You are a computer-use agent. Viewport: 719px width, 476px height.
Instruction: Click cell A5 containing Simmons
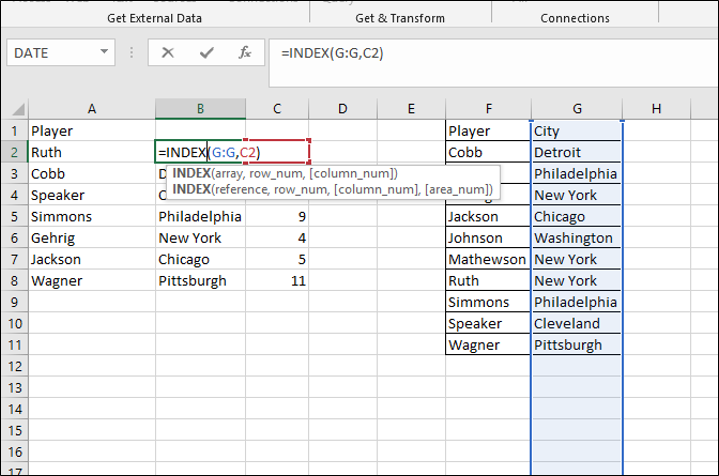click(92, 216)
